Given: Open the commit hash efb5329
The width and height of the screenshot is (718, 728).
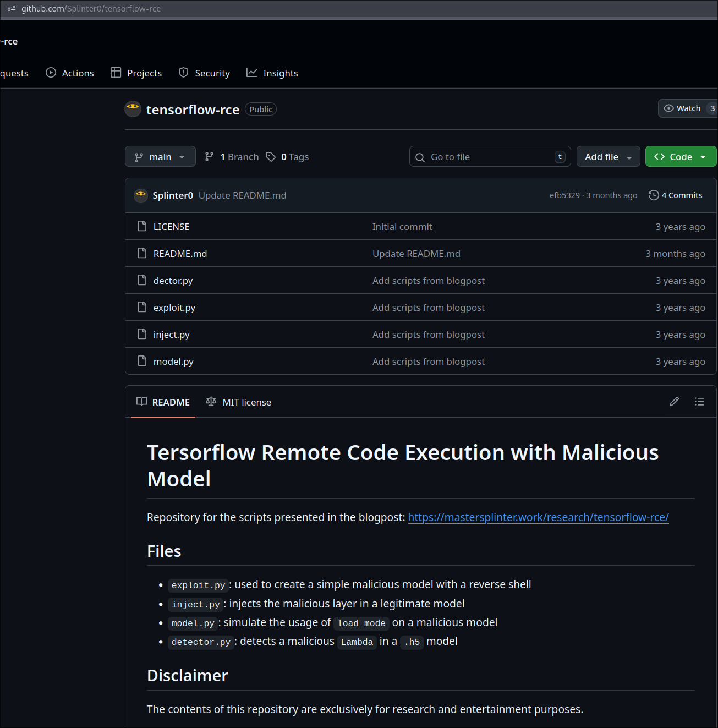Looking at the screenshot, I should 564,195.
